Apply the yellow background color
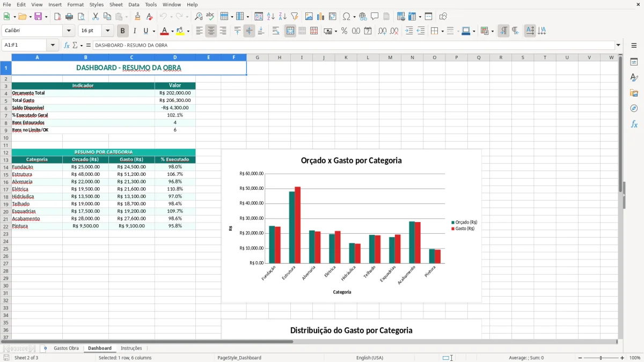 (x=180, y=31)
